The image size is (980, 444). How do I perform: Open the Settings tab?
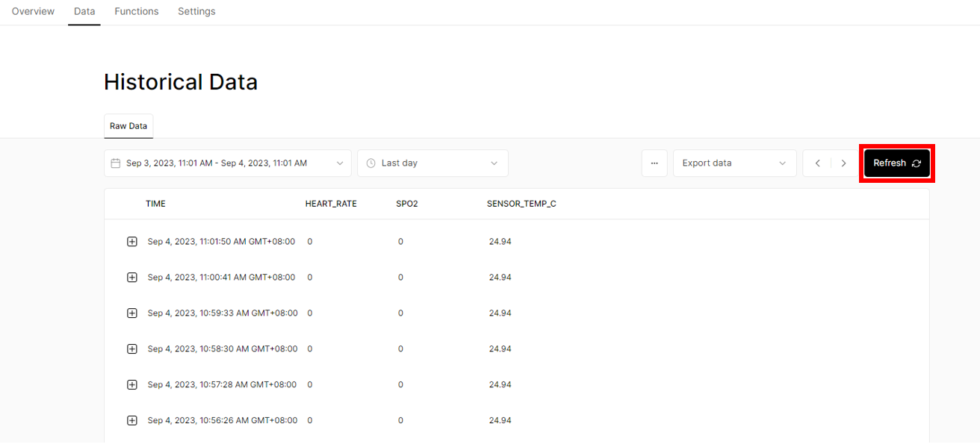(196, 11)
